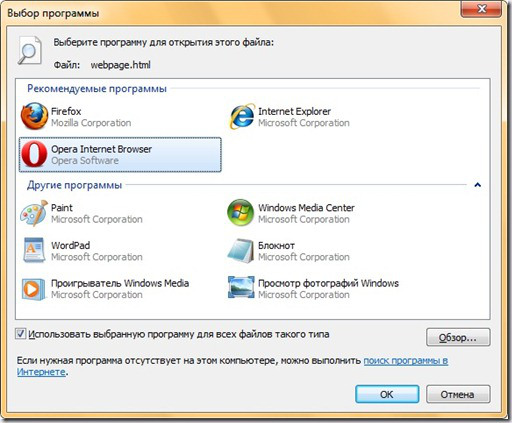The width and height of the screenshot is (512, 423).
Task: Select the WordPad document icon
Action: [x=34, y=250]
